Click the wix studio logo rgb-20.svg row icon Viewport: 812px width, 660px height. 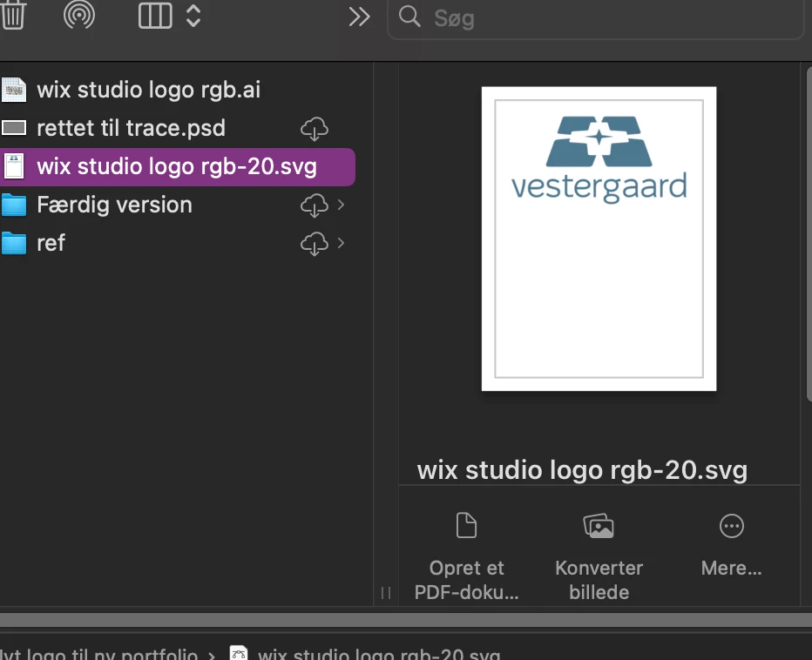(14, 166)
